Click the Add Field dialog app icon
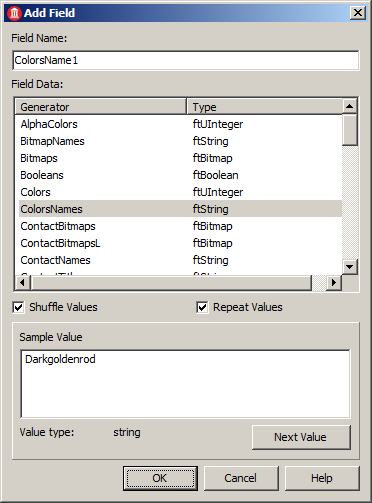Viewport: 372px width, 503px height. 14,13
